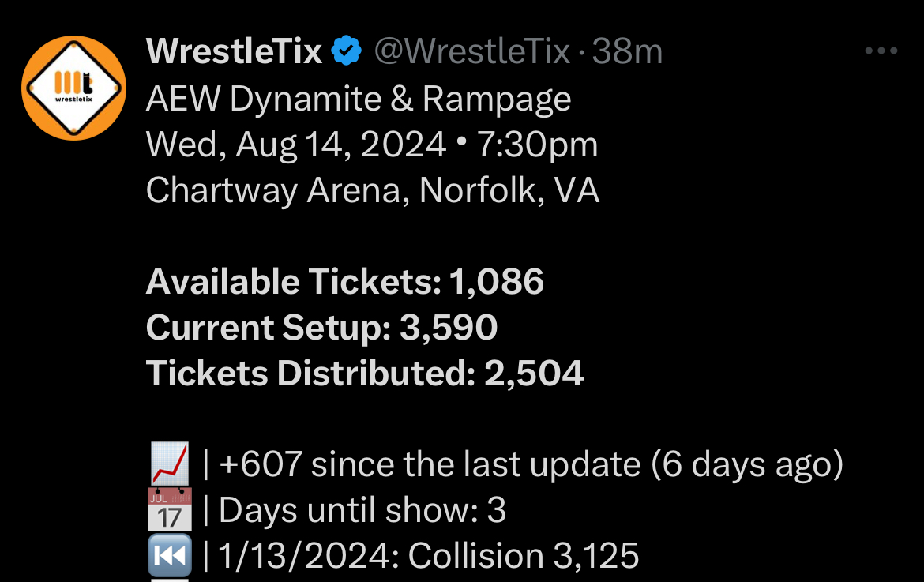This screenshot has width=924, height=582.
Task: Open the @WrestleTix handle link
Action: click(471, 52)
